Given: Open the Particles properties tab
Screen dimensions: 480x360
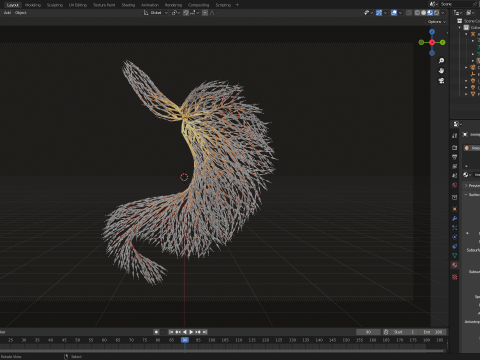Looking at the screenshot, I should 455,228.
